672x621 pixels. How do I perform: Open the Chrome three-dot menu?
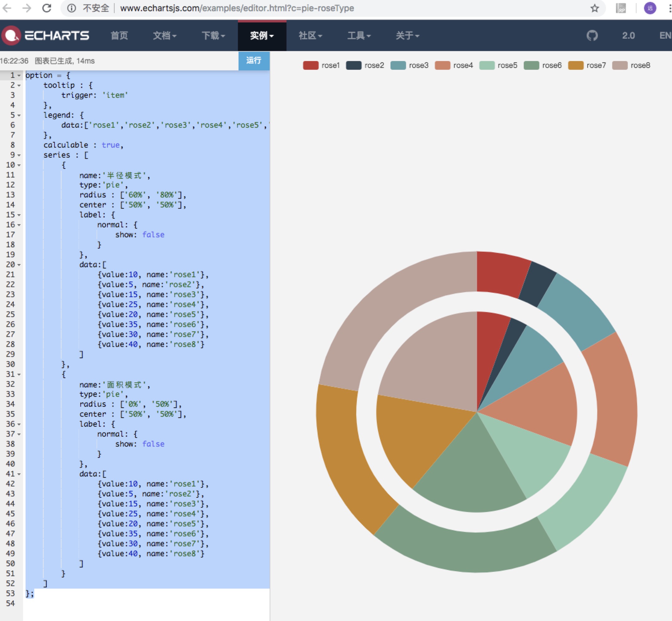[667, 8]
